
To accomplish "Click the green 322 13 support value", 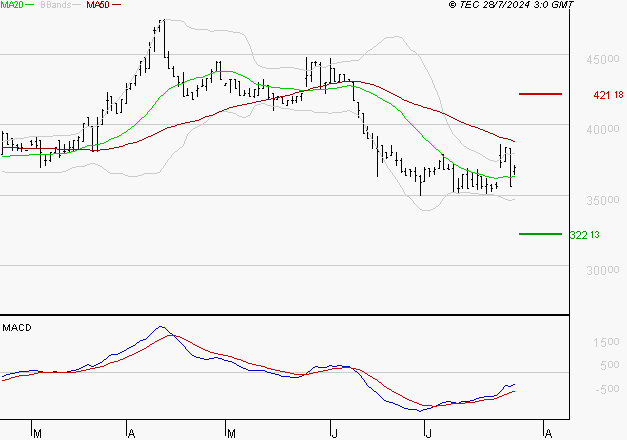I will click(x=584, y=235).
